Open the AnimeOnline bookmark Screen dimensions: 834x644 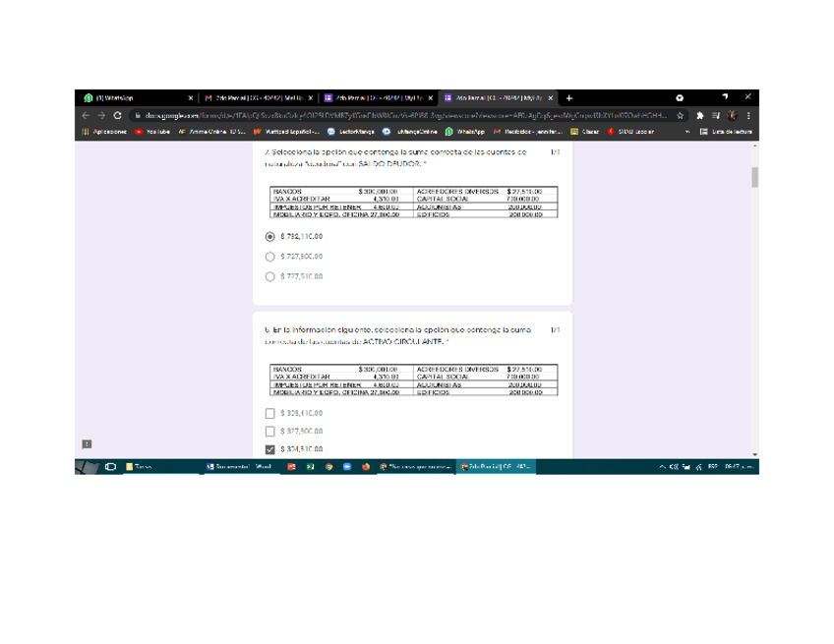coord(211,132)
